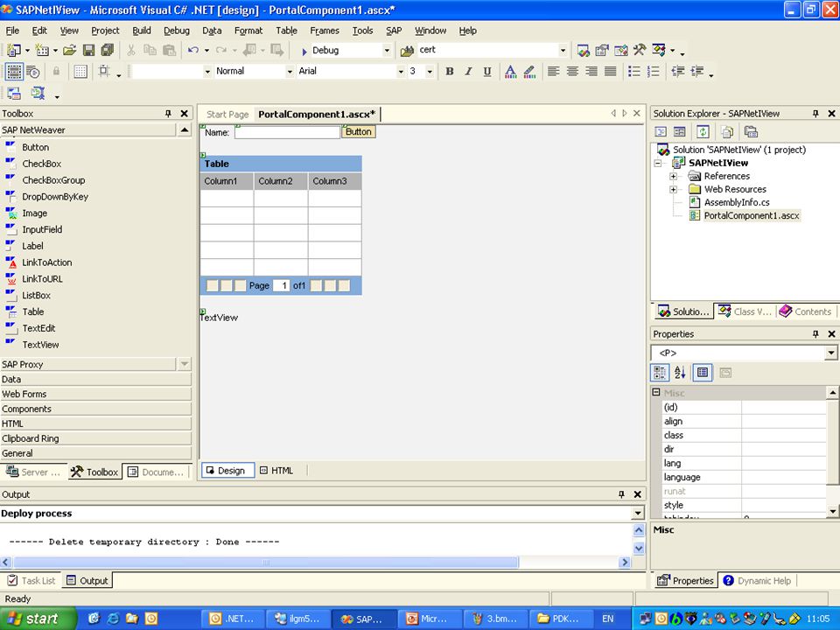Select the TextView control in Toolbox

pos(40,345)
